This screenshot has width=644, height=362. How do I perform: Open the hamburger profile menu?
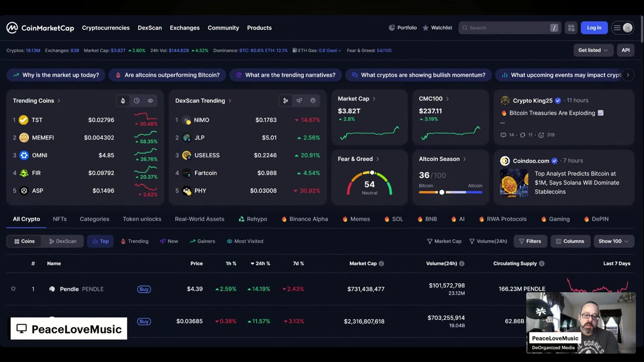point(623,28)
